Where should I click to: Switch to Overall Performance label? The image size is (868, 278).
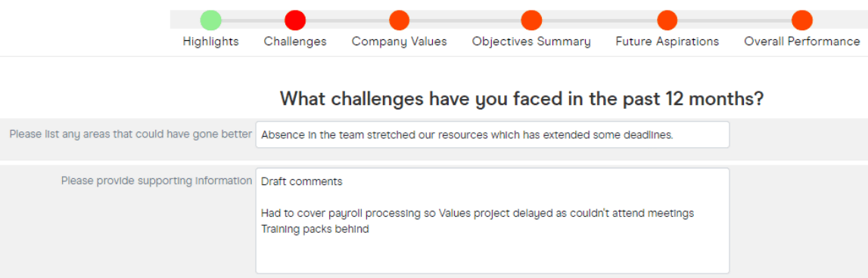(802, 42)
